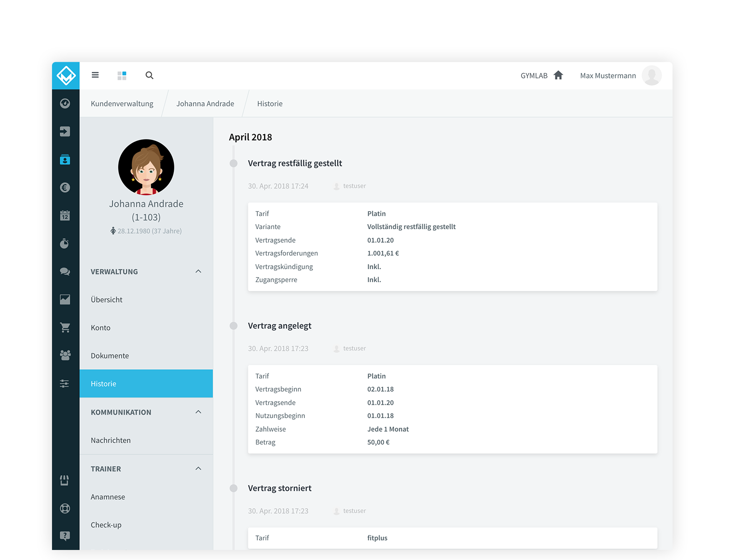
Task: Open the Anamnese menu item
Action: [x=146, y=497]
